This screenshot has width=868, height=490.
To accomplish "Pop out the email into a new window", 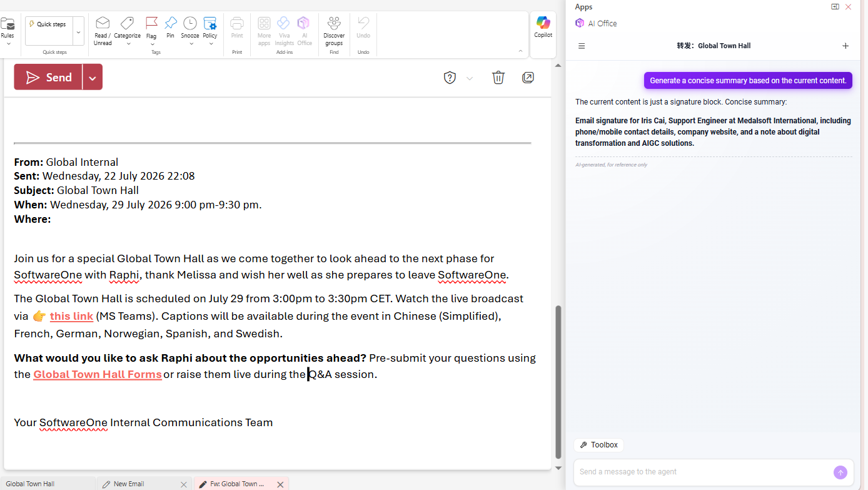I will point(528,78).
